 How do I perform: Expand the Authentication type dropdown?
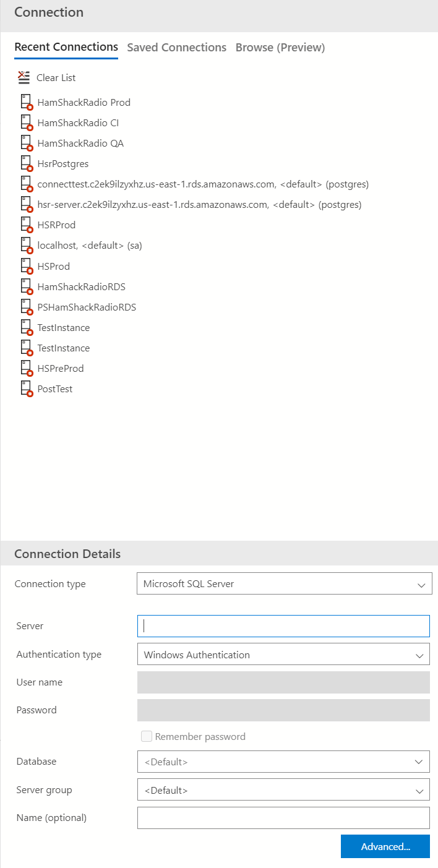click(283, 655)
